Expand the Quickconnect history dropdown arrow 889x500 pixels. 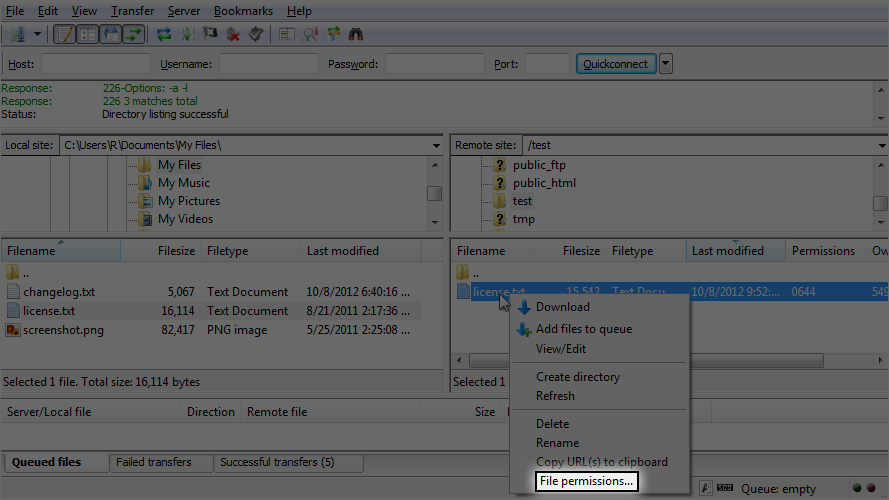(x=666, y=63)
